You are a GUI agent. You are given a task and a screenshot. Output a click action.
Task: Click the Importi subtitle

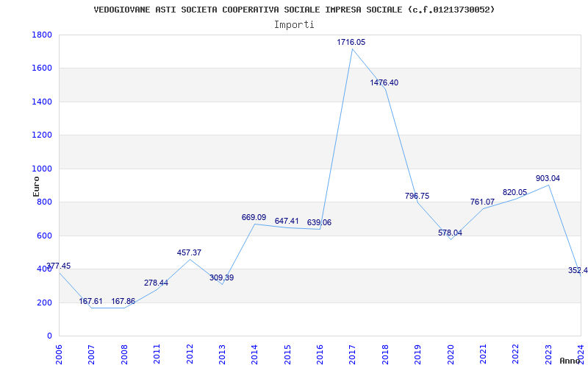[294, 25]
